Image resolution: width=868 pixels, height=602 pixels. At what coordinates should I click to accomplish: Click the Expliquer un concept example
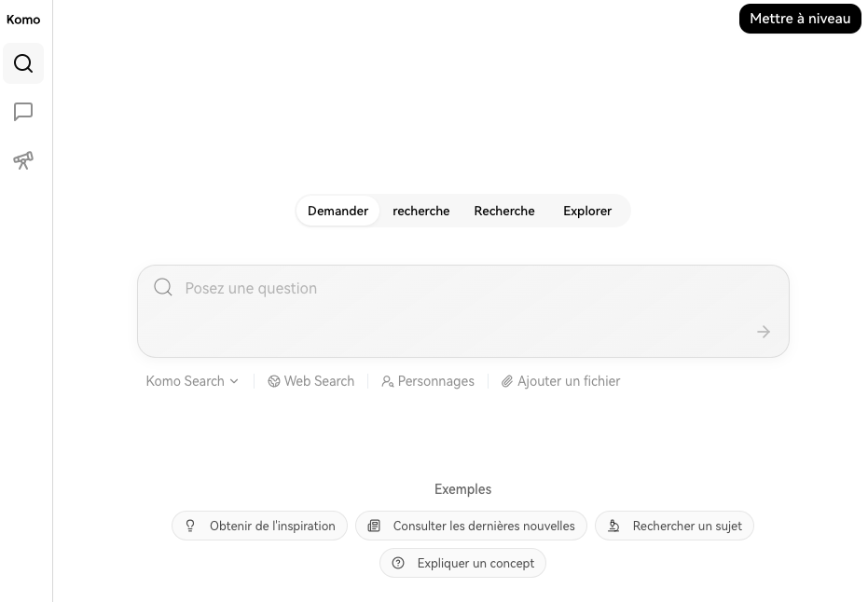pos(463,563)
